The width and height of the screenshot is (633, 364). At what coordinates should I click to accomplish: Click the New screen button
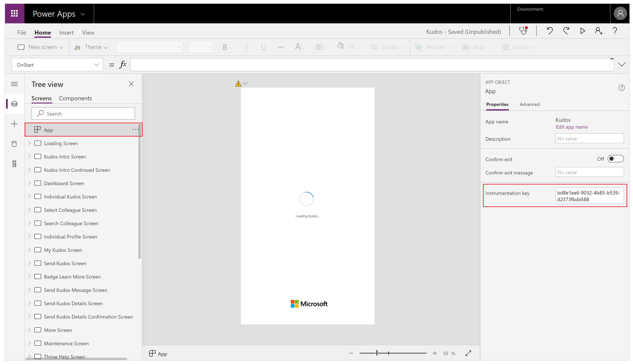(x=40, y=47)
